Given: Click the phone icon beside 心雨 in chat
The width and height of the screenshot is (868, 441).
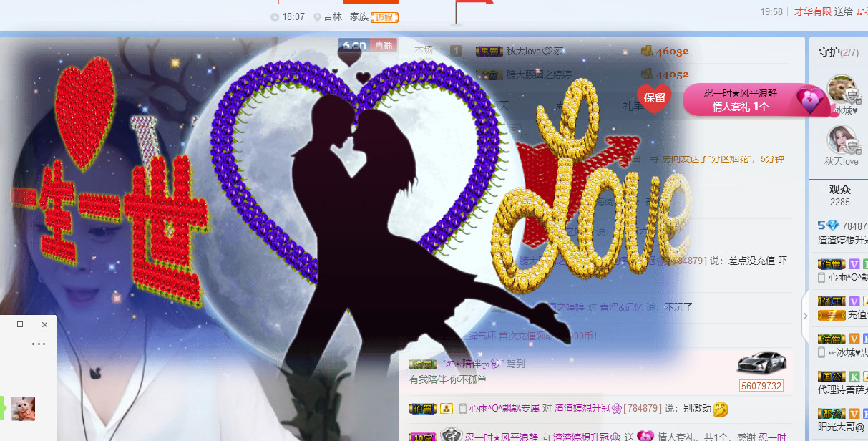Looking at the screenshot, I should click(x=463, y=408).
